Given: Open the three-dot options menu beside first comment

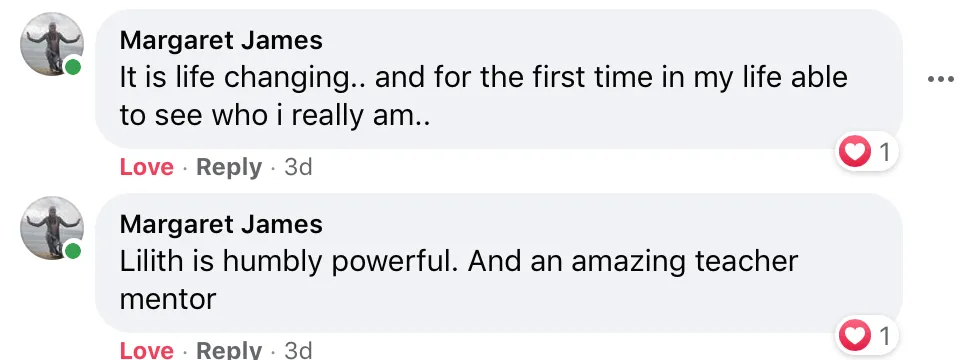Looking at the screenshot, I should tap(940, 79).
